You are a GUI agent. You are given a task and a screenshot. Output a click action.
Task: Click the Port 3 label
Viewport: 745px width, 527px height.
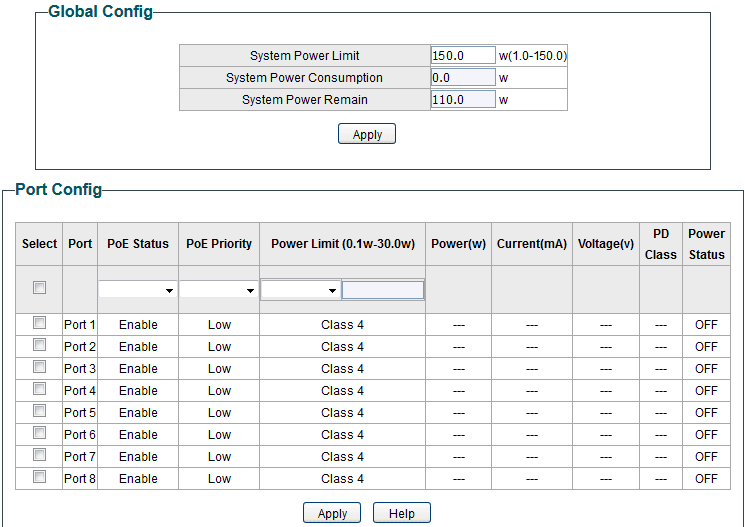pyautogui.click(x=80, y=368)
